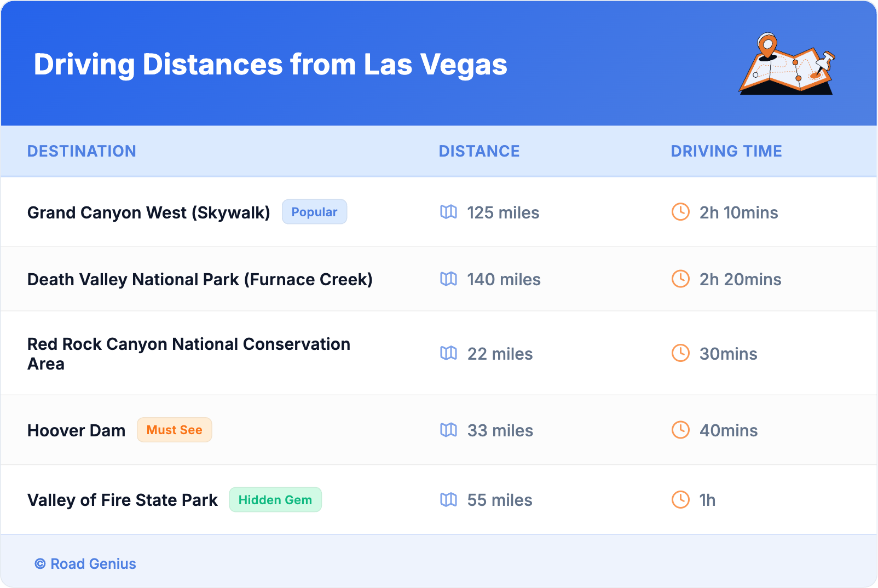
Task: Open the Road Genius copyright link
Action: point(85,564)
